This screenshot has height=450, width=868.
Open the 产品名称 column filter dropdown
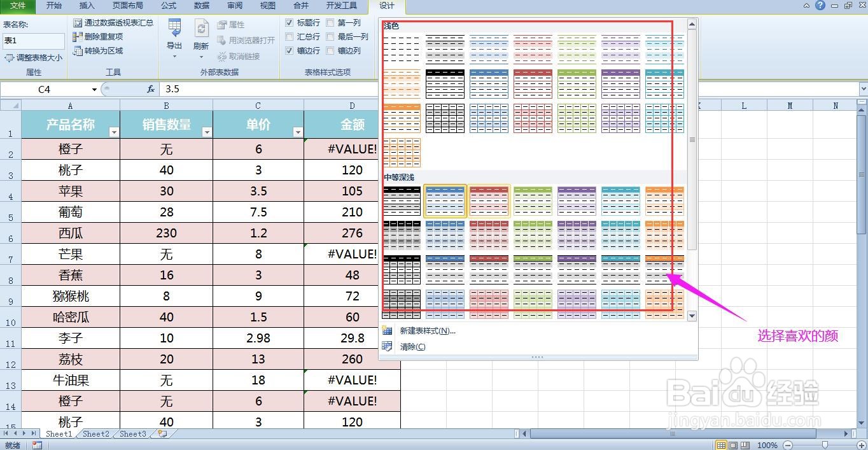pos(114,132)
